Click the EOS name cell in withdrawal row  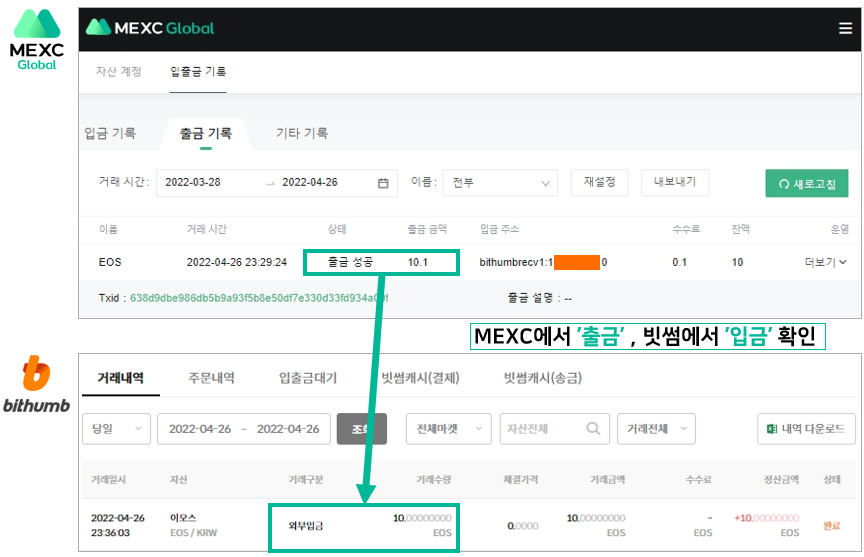point(110,262)
